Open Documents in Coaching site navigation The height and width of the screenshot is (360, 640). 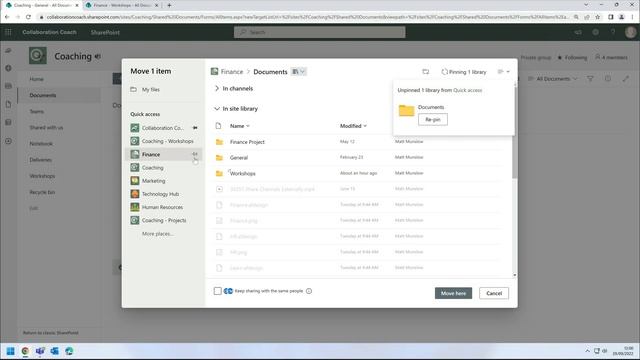(x=43, y=95)
